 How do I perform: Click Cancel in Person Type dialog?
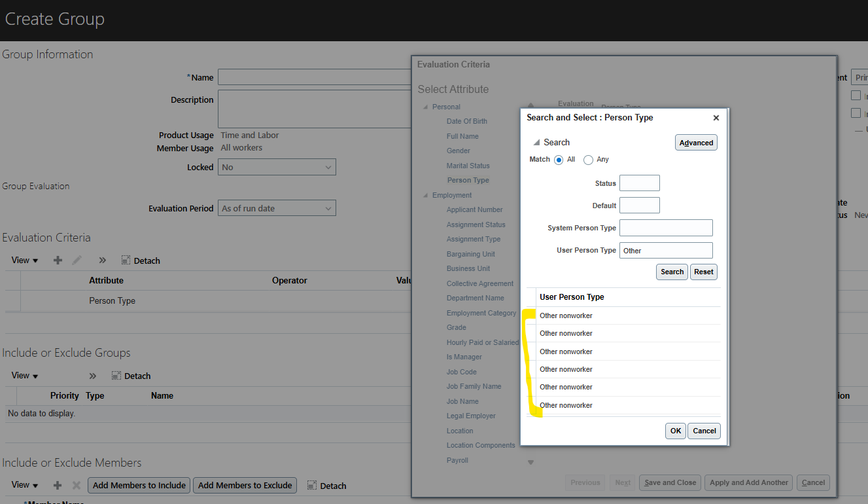point(704,431)
